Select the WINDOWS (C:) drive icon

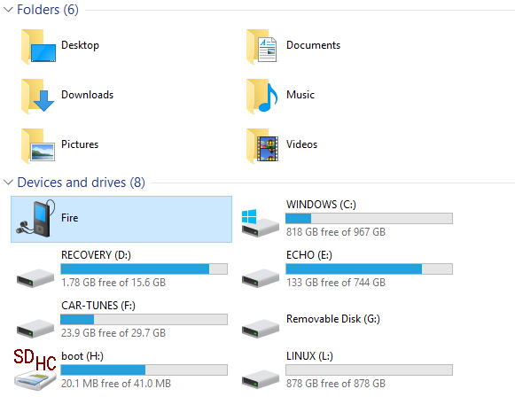tap(260, 223)
